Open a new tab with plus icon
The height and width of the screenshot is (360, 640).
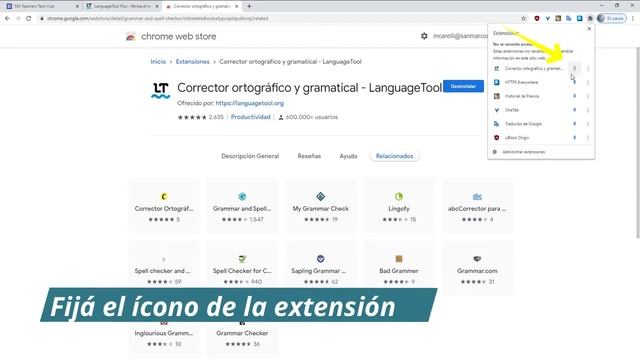tap(249, 6)
